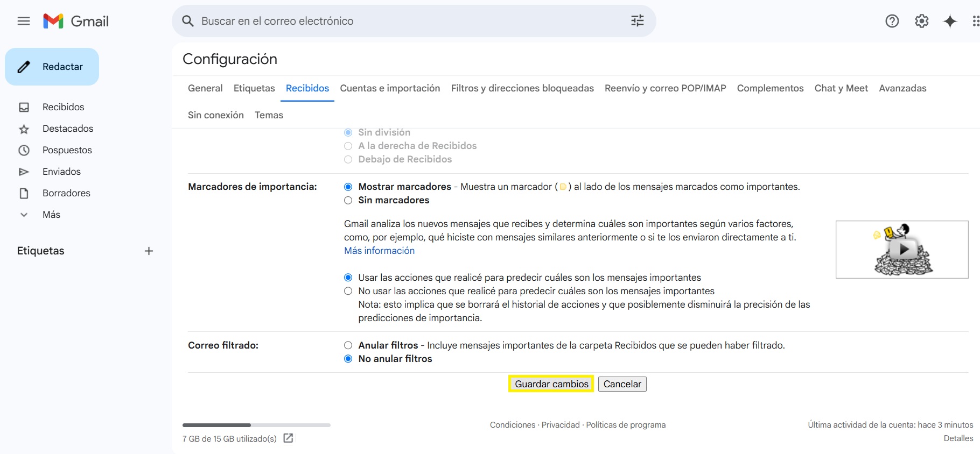
Task: Open the main menu hamburger icon
Action: [24, 21]
